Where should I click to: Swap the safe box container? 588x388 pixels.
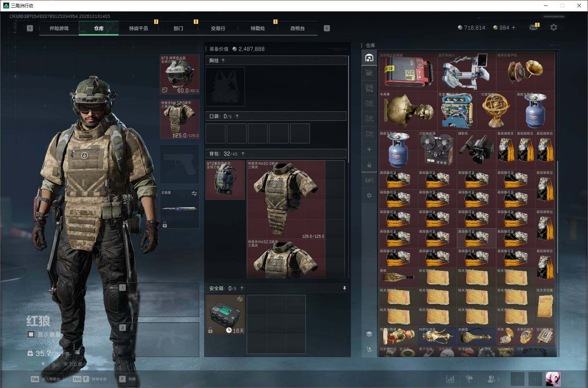(240, 299)
